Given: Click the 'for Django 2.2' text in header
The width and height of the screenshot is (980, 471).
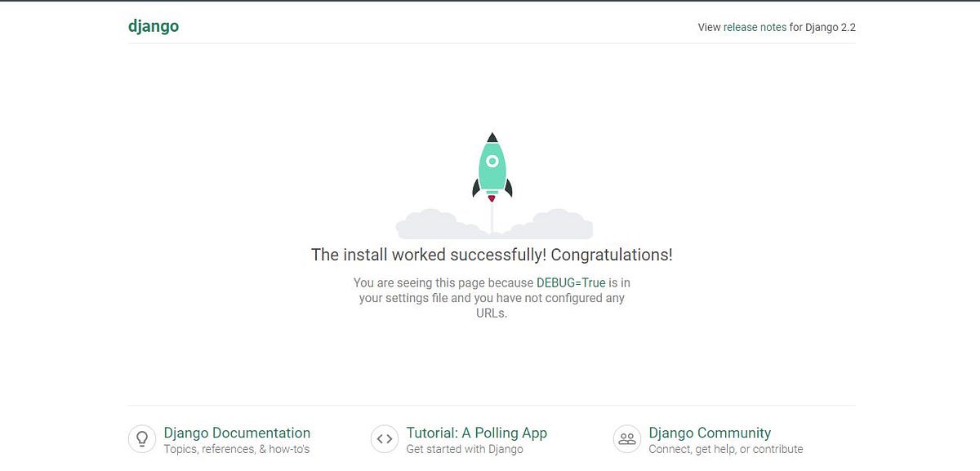Looking at the screenshot, I should tap(824, 27).
